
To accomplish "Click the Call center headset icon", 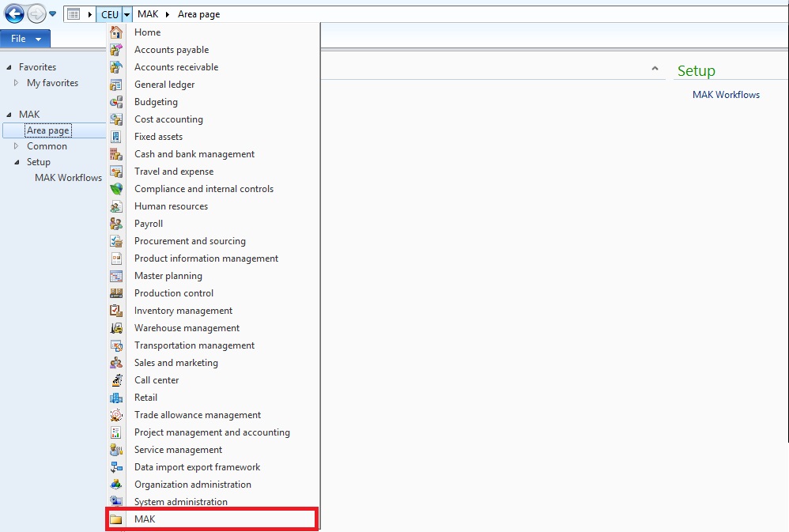I will (116, 380).
